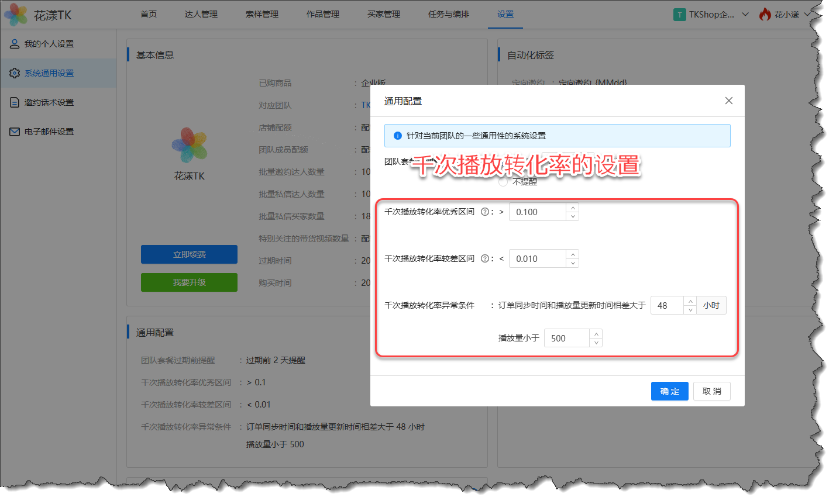Go to the 任务与编排 menu

click(x=448, y=14)
